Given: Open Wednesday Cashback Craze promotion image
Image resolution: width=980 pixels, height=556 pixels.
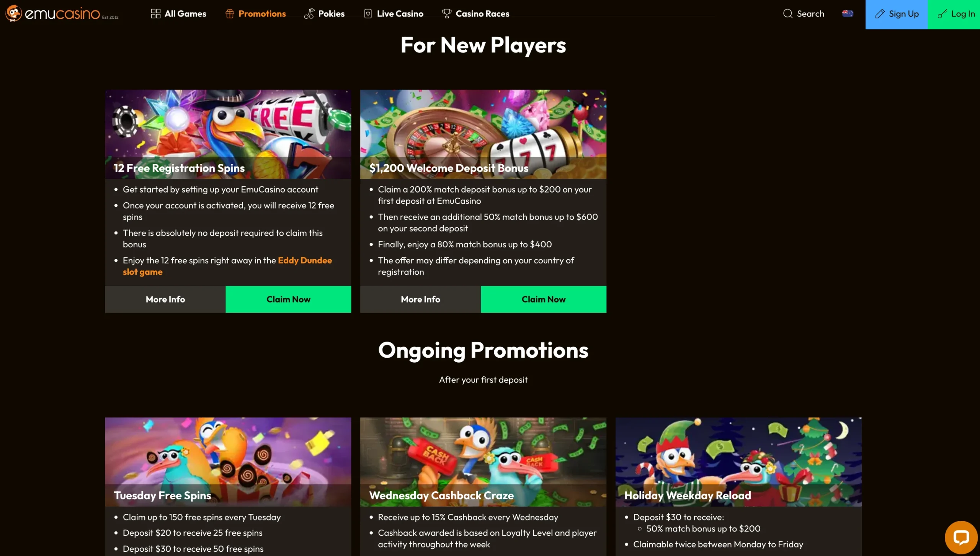Looking at the screenshot, I should click(483, 462).
